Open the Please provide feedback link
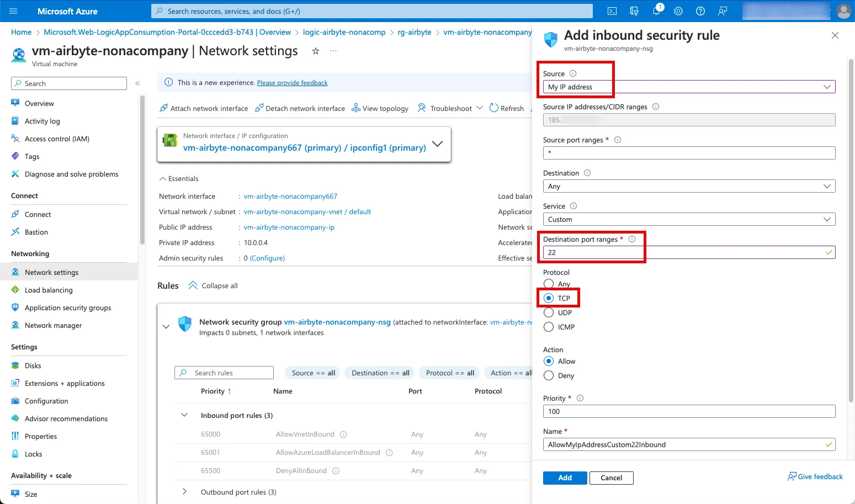 (x=292, y=83)
